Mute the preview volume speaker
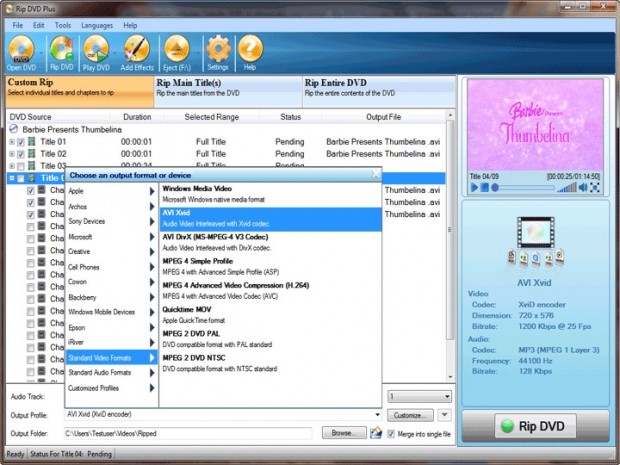This screenshot has height=465, width=620. (x=583, y=187)
